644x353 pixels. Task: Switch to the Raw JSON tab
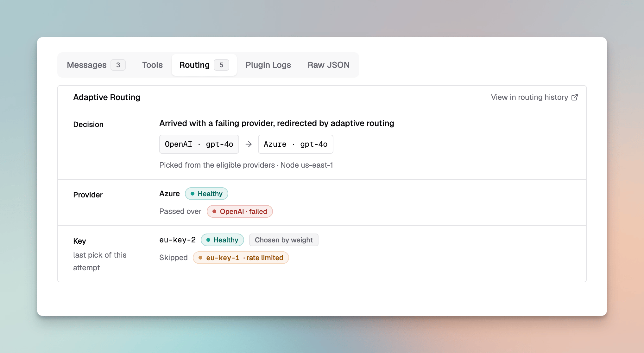(x=329, y=65)
